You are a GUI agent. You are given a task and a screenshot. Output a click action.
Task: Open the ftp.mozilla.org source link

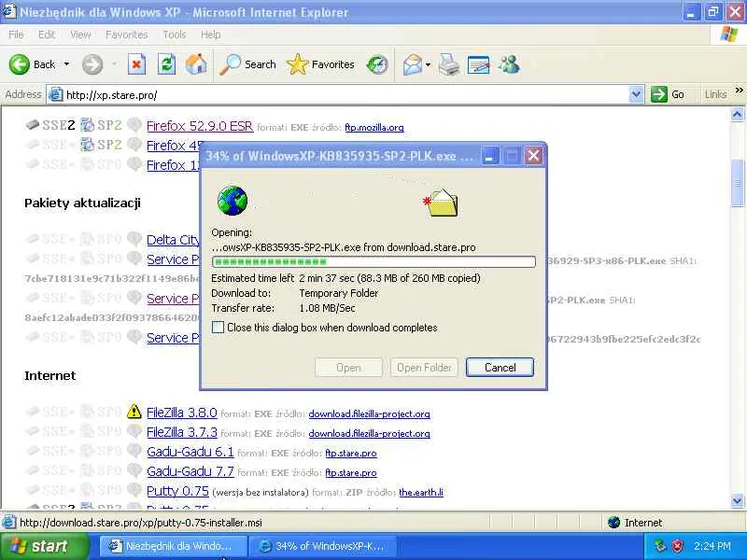[374, 128]
